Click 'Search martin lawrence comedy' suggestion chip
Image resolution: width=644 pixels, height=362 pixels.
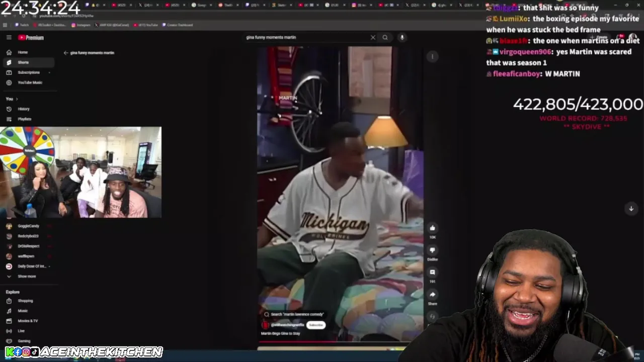point(294,314)
